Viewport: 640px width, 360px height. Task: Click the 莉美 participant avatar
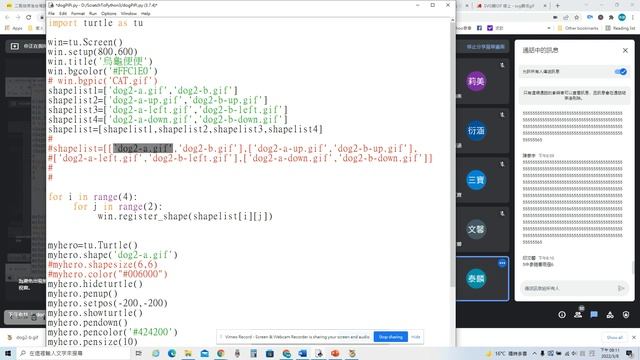click(x=476, y=81)
